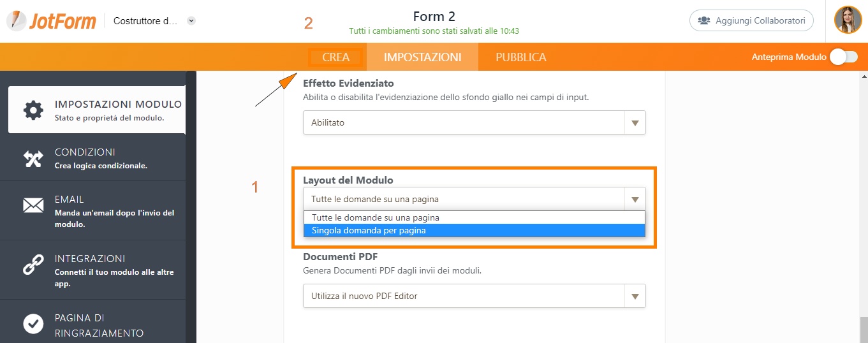Open the user avatar profile menu

pyautogui.click(x=848, y=20)
